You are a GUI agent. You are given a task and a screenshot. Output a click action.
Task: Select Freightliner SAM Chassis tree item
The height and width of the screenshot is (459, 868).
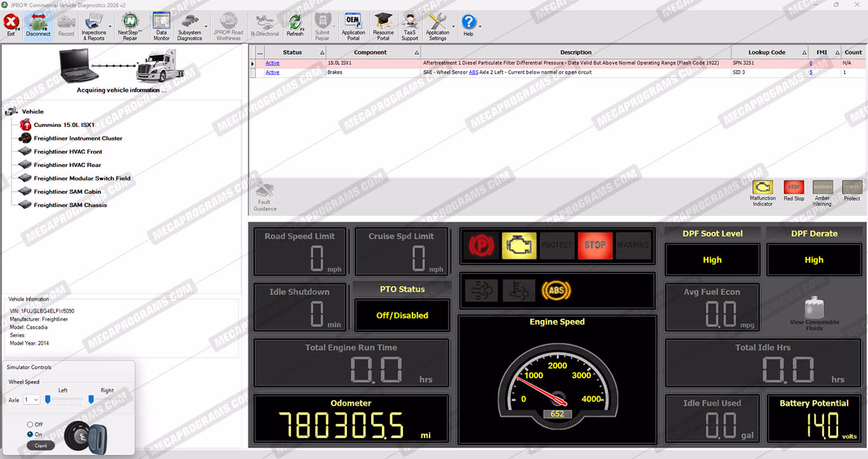[x=70, y=205]
